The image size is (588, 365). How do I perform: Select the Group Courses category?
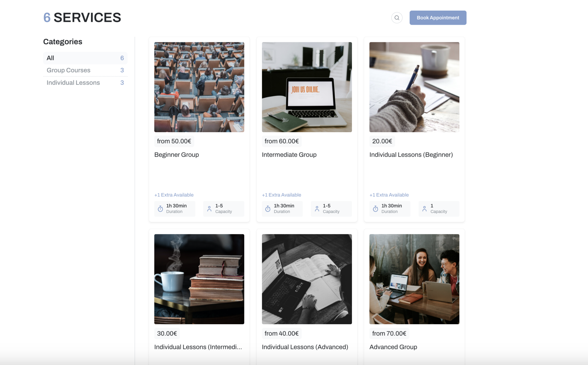[x=68, y=70]
